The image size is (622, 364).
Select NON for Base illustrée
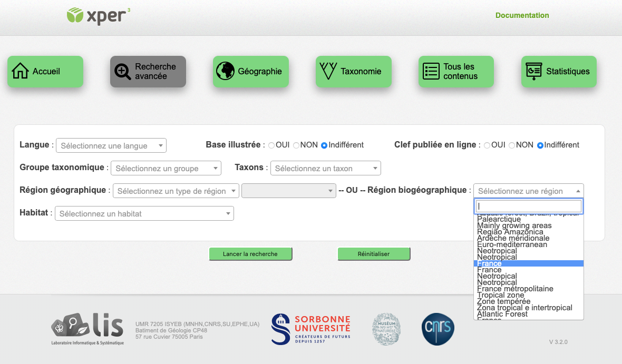[296, 145]
